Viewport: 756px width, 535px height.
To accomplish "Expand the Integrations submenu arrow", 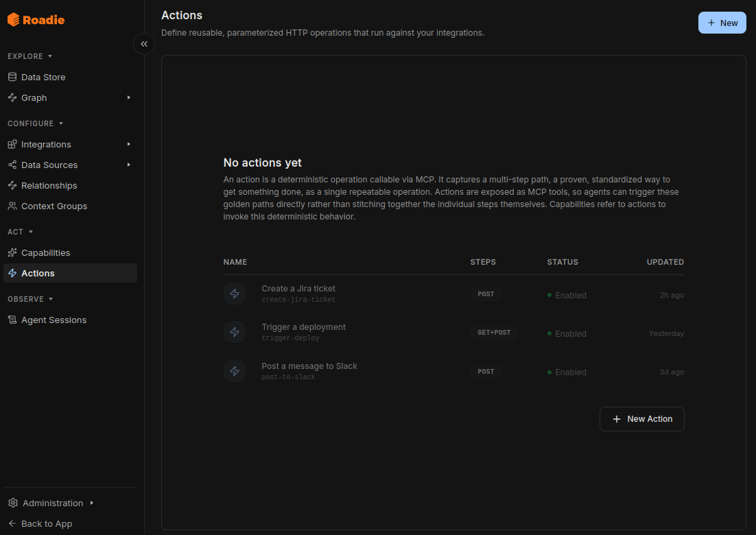I will (x=129, y=144).
